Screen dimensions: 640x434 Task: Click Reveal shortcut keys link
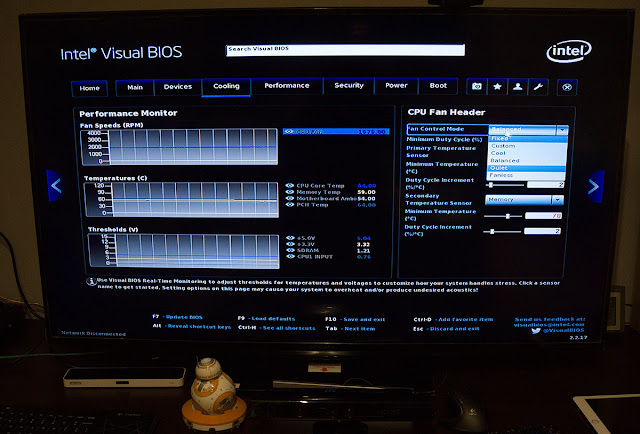(199, 326)
